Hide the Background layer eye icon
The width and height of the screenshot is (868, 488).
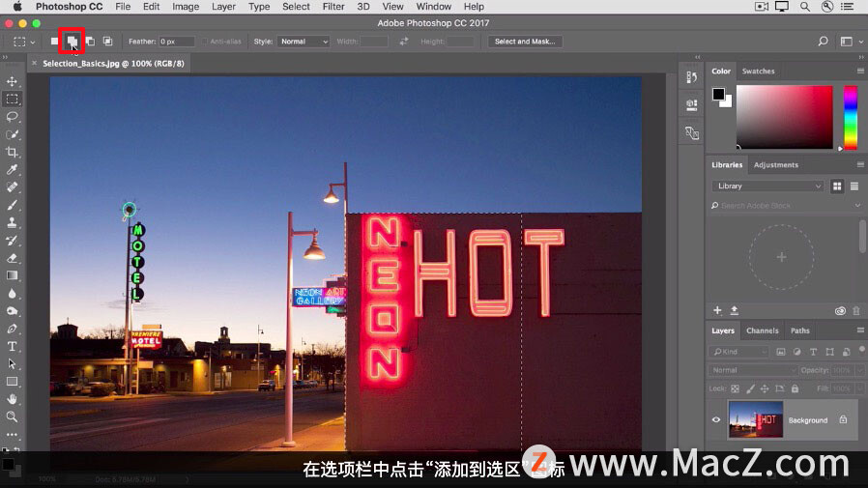click(716, 420)
